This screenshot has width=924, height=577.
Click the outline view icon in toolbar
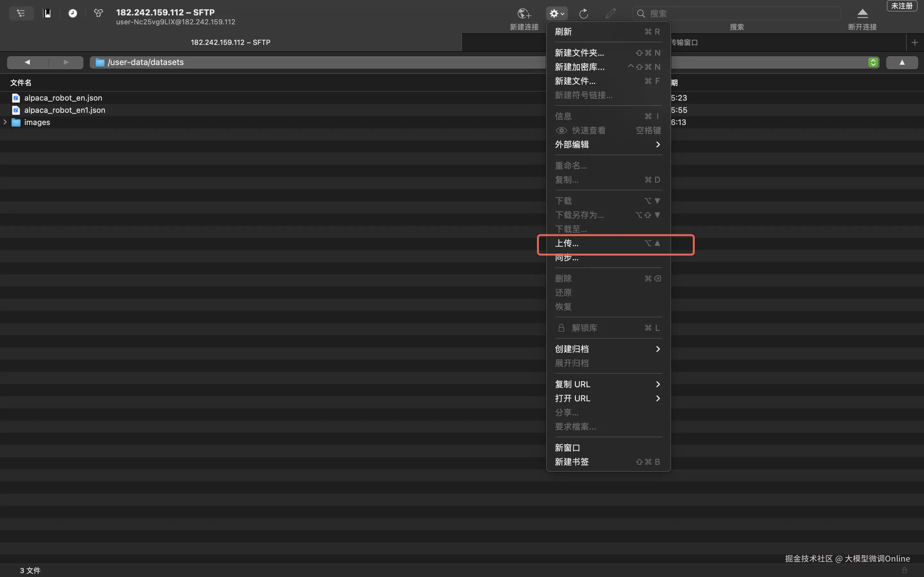click(21, 13)
